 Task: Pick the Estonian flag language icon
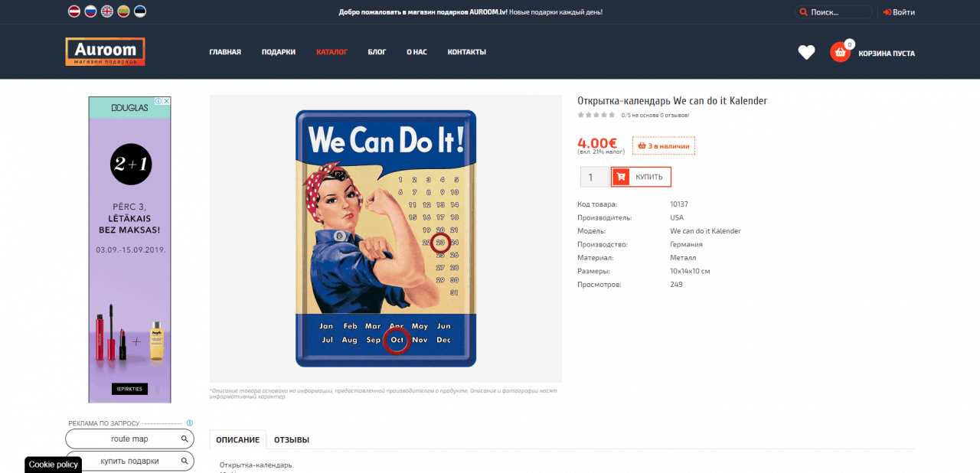[x=140, y=11]
